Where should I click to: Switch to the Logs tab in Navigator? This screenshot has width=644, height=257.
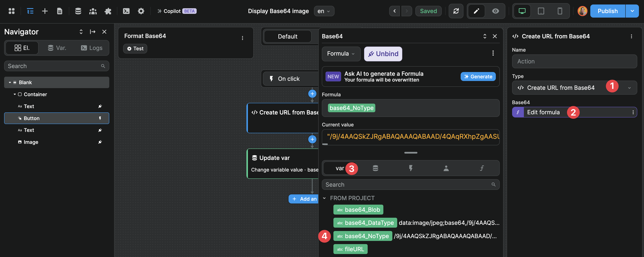(x=91, y=48)
